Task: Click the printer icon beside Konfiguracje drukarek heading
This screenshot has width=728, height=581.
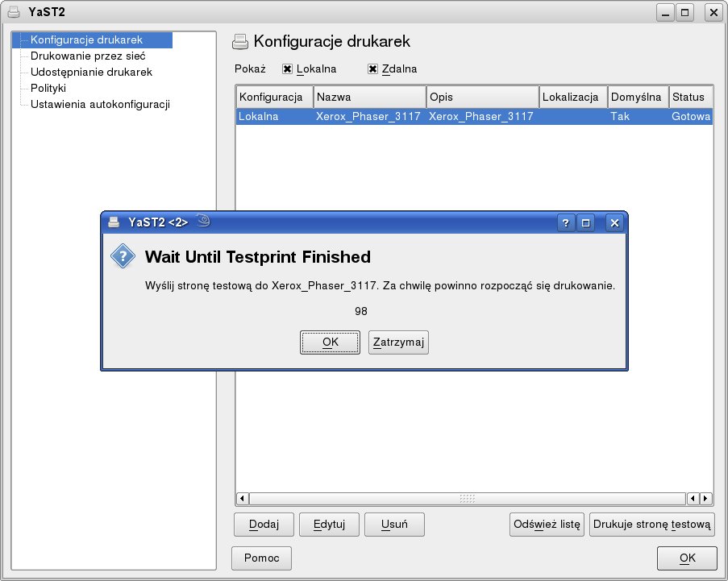Action: [239, 42]
